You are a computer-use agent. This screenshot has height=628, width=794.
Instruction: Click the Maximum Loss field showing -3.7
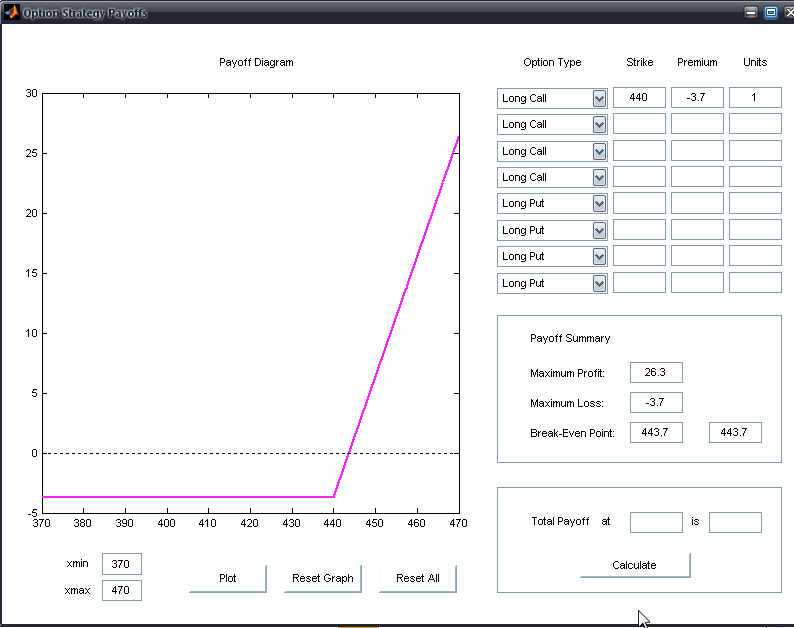(656, 402)
